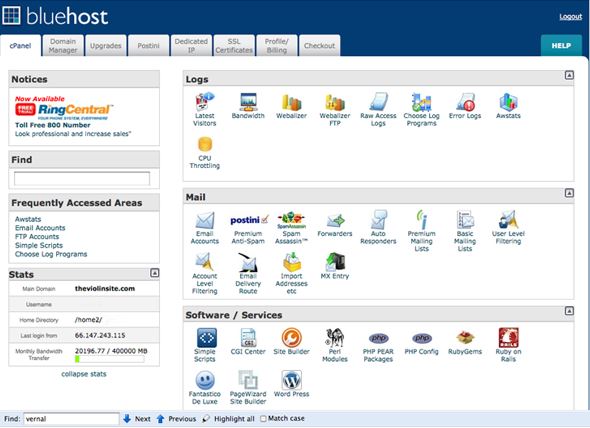The width and height of the screenshot is (590, 428).
Task: Open the MX Entry icon
Action: (x=335, y=262)
